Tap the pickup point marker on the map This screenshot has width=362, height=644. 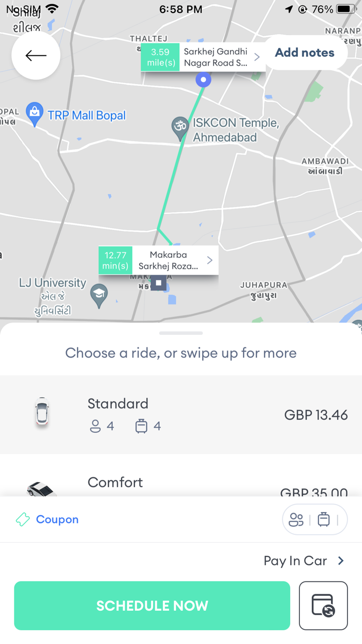pos(203,79)
